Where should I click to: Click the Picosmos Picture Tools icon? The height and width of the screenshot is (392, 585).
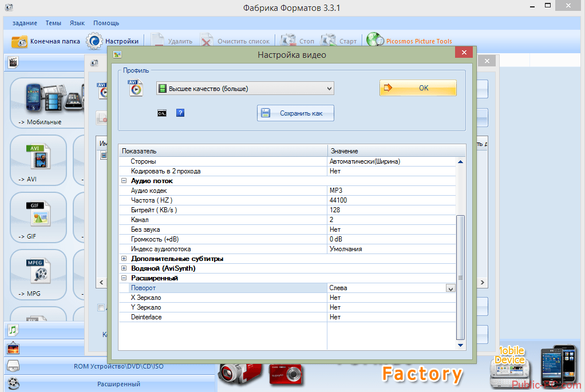pos(375,41)
